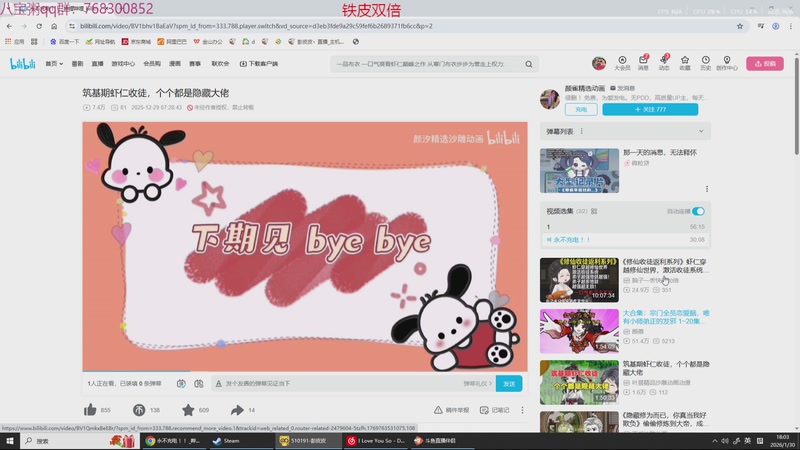Open the 历史 history icon

point(706,63)
